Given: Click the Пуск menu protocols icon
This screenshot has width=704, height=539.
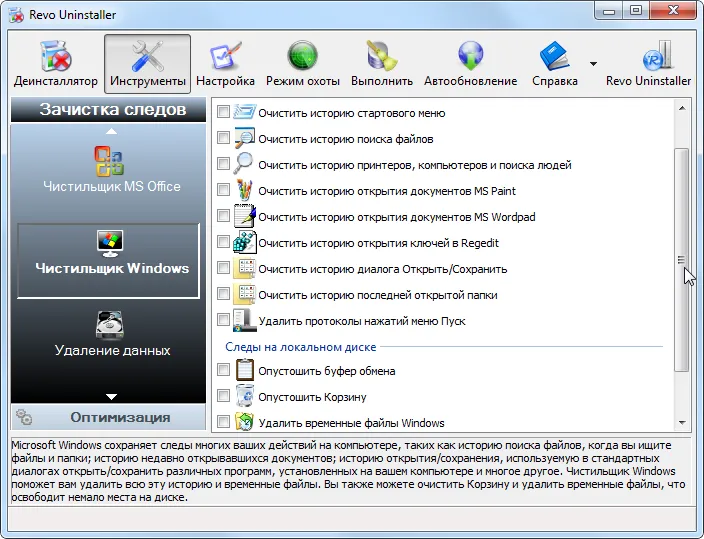Looking at the screenshot, I should pyautogui.click(x=245, y=320).
